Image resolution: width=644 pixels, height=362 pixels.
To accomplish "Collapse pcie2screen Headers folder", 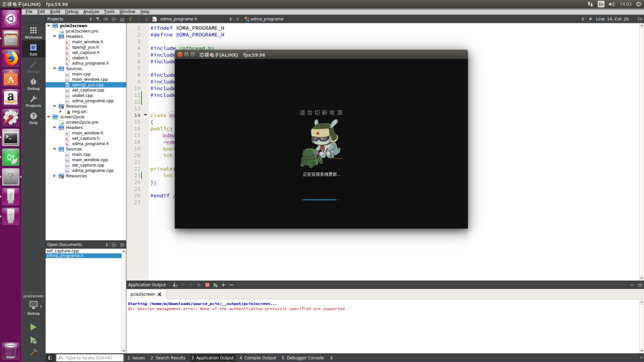I will (x=55, y=37).
